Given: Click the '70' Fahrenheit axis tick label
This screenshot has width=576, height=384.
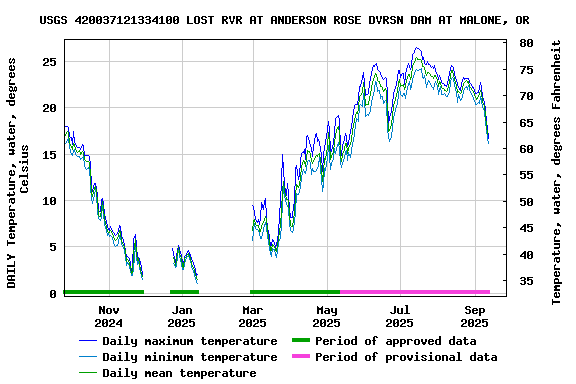Looking at the screenshot, I should tap(526, 96).
